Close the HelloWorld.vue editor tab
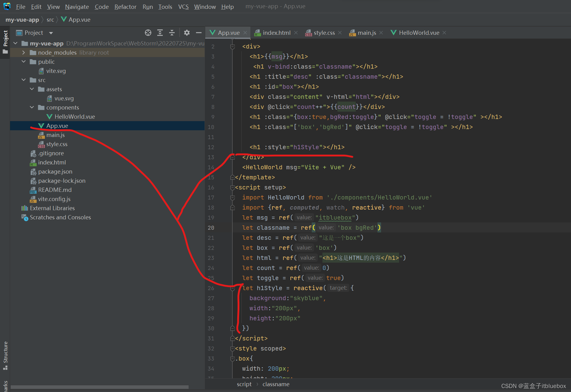The image size is (571, 392). click(444, 33)
